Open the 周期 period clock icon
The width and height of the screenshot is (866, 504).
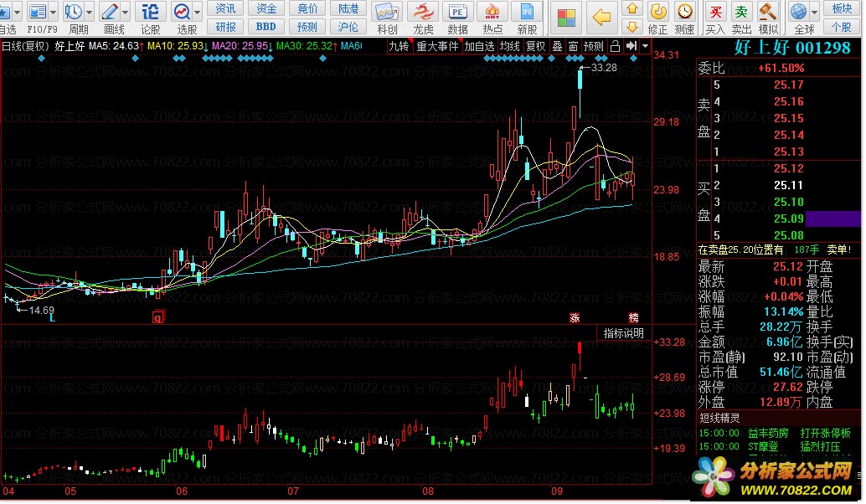point(74,12)
